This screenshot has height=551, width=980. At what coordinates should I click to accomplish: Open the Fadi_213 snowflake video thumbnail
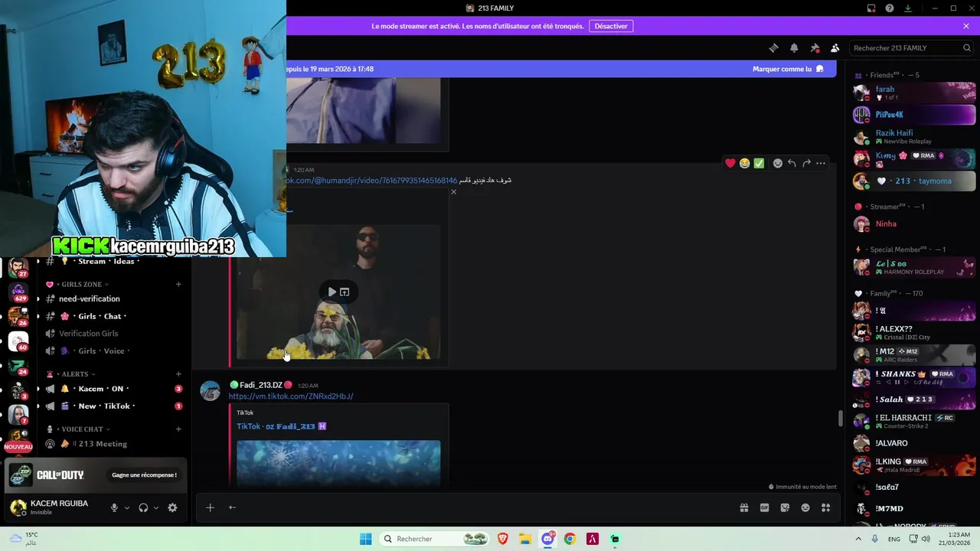coord(338,463)
